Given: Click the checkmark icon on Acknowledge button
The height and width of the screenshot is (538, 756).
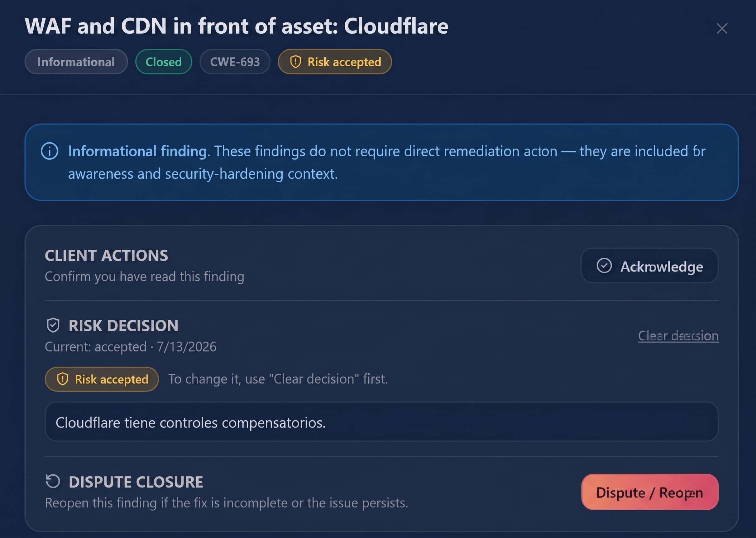Looking at the screenshot, I should (604, 266).
